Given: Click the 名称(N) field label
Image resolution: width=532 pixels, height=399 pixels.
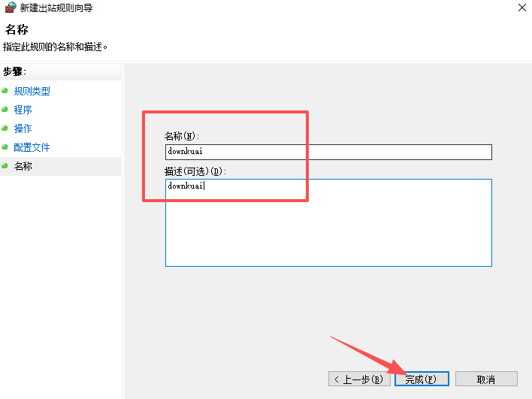Looking at the screenshot, I should [x=181, y=136].
